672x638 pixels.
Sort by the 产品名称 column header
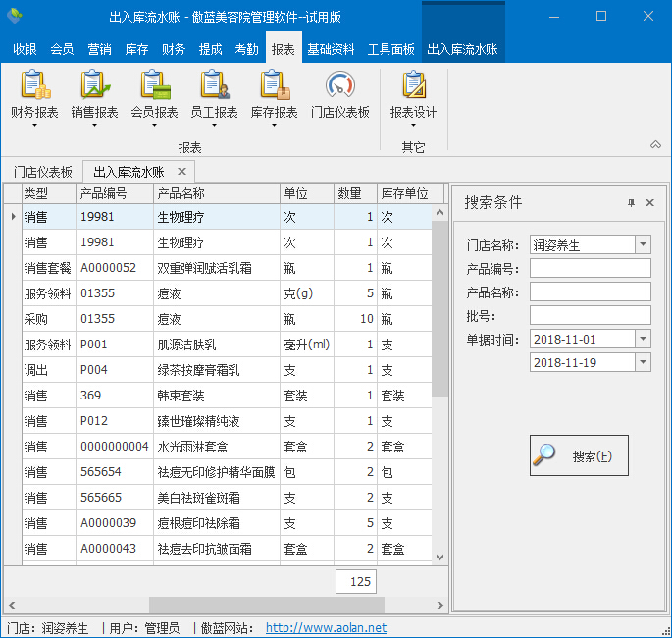click(x=216, y=193)
